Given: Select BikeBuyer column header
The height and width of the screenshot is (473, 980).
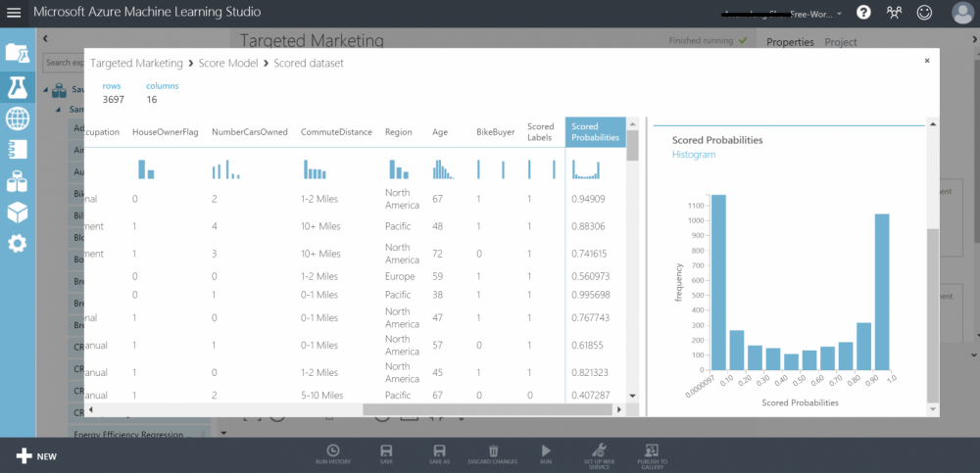Looking at the screenshot, I should pos(495,132).
